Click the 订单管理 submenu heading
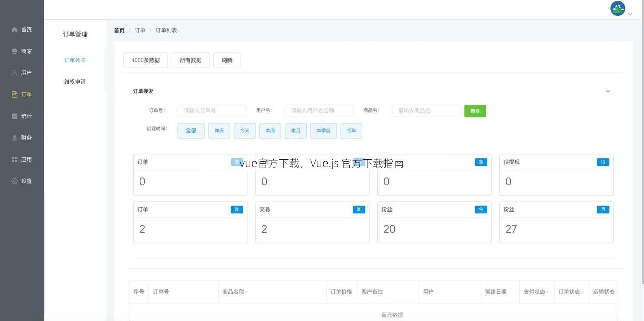Image resolution: width=644 pixels, height=321 pixels. click(75, 35)
